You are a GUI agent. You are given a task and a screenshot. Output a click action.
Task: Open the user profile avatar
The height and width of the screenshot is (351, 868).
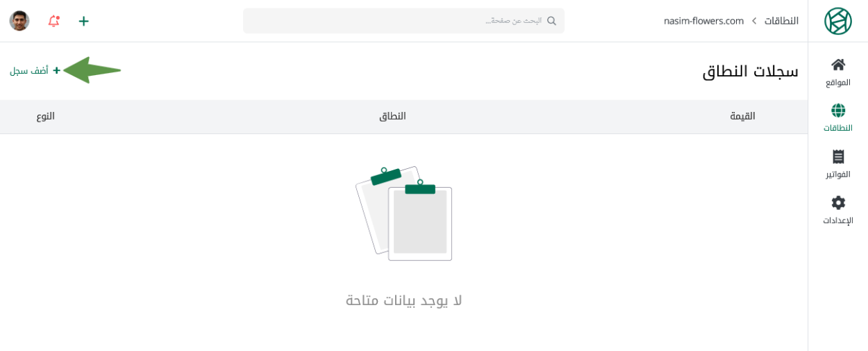[19, 21]
